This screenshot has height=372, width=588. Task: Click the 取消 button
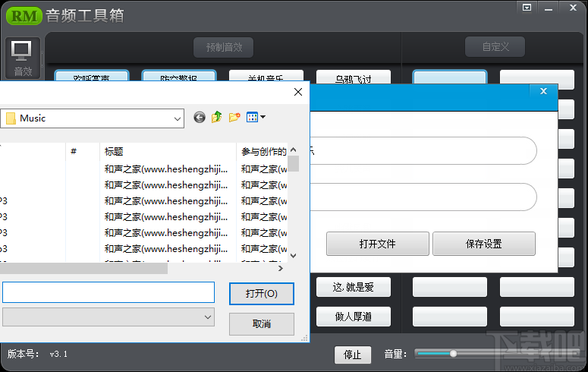click(x=261, y=323)
